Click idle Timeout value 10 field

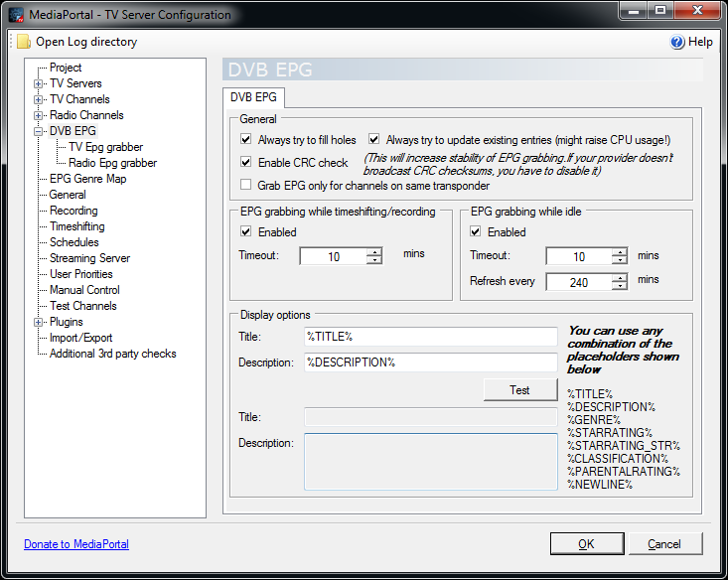(578, 256)
